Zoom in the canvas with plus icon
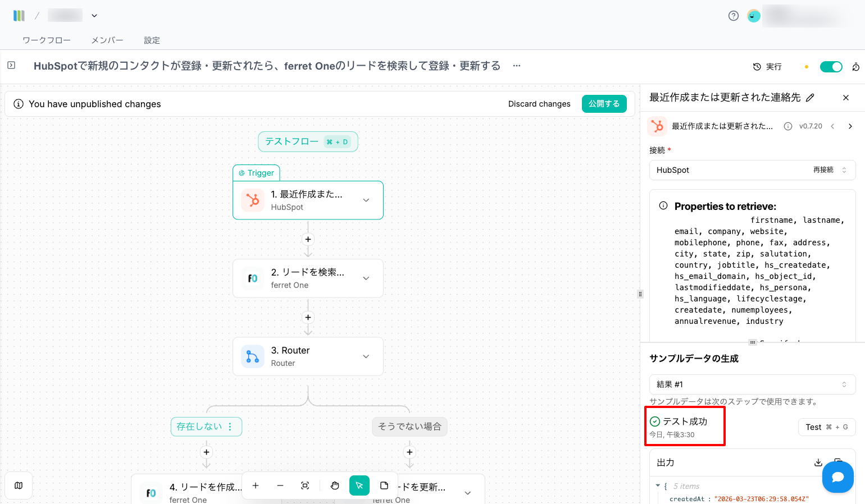The height and width of the screenshot is (504, 865). point(256,485)
